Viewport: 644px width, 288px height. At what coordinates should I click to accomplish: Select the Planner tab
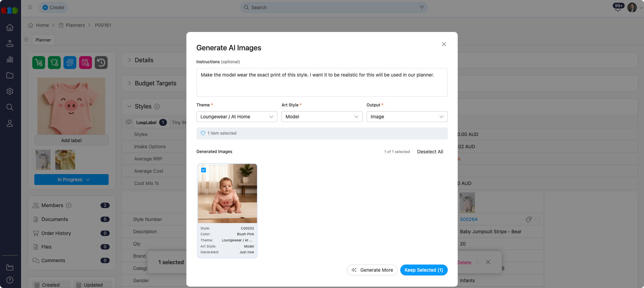click(43, 40)
